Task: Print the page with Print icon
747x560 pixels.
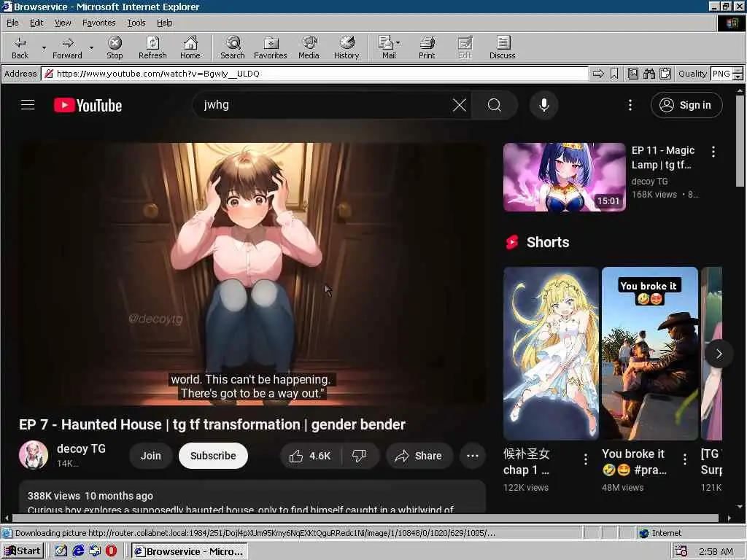Action: (x=427, y=47)
